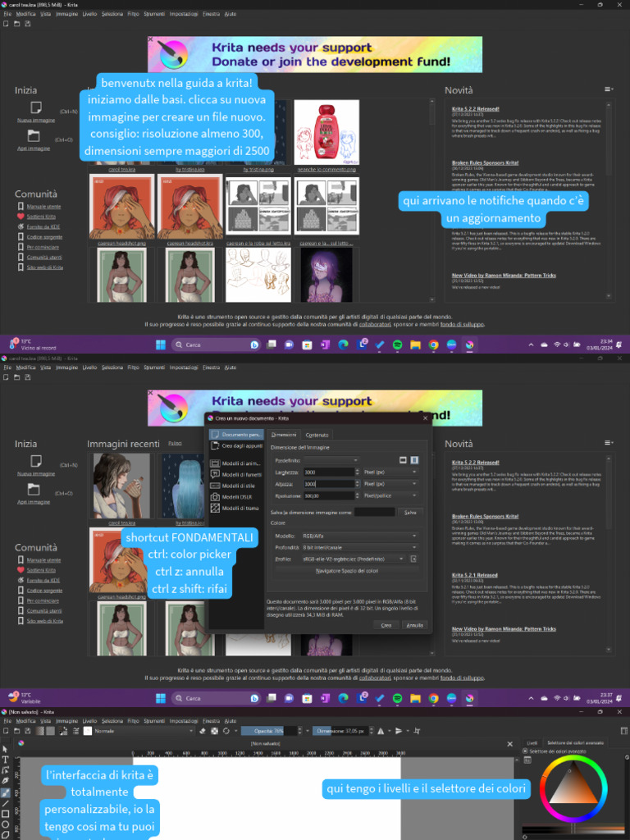Select the Rectangle tool in the toolbox
The height and width of the screenshot is (840, 630).
[x=6, y=814]
